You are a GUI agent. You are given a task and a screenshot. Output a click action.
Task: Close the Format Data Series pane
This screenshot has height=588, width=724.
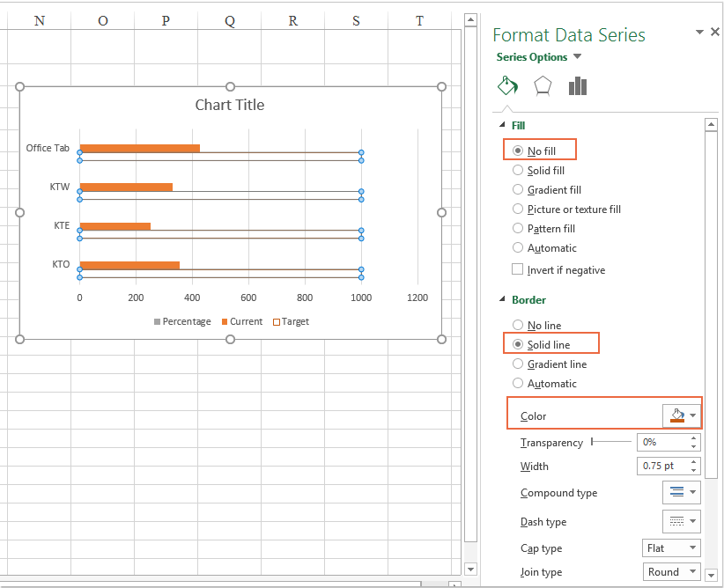714,31
